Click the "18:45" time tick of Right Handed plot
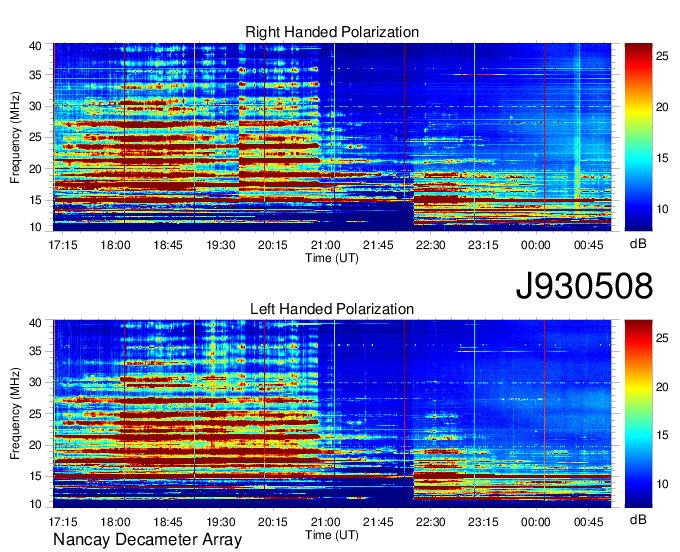The width and height of the screenshot is (680, 552). click(x=168, y=245)
